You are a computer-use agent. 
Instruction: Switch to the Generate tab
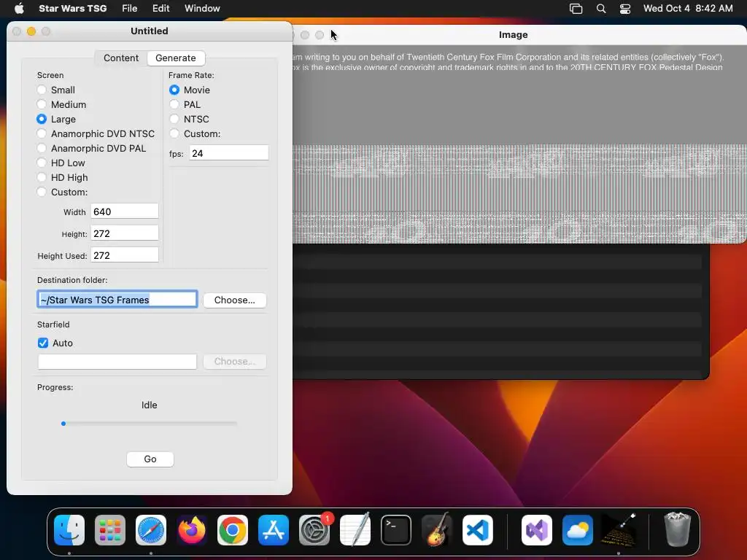(x=176, y=58)
